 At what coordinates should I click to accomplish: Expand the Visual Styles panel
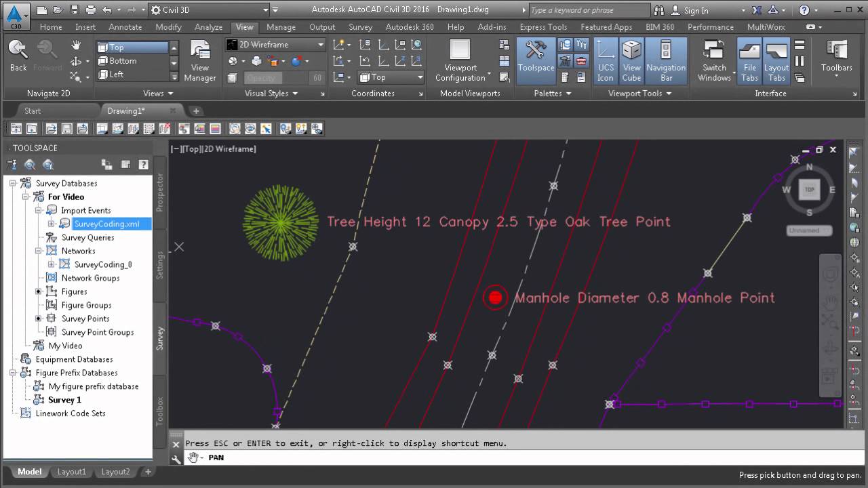pyautogui.click(x=271, y=94)
